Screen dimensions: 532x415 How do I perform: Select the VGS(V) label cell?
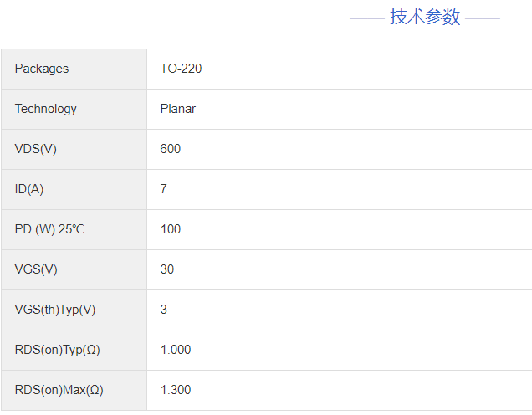[36, 269]
